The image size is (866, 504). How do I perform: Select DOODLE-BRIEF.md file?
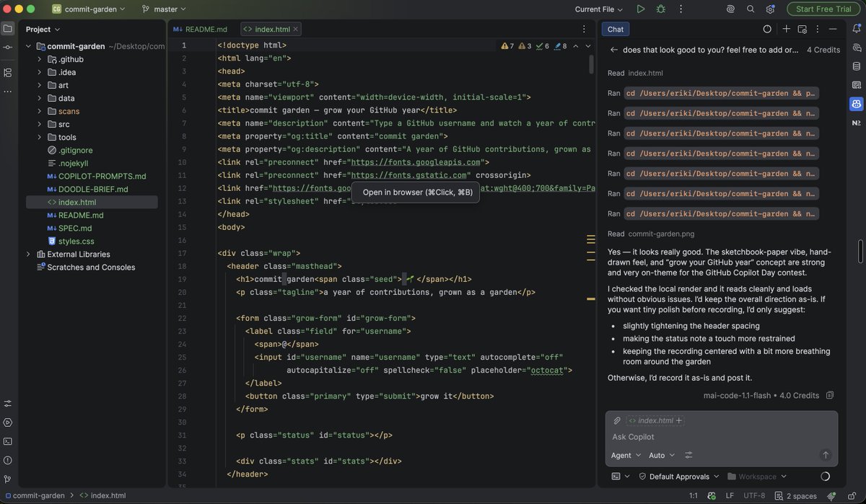pyautogui.click(x=93, y=189)
